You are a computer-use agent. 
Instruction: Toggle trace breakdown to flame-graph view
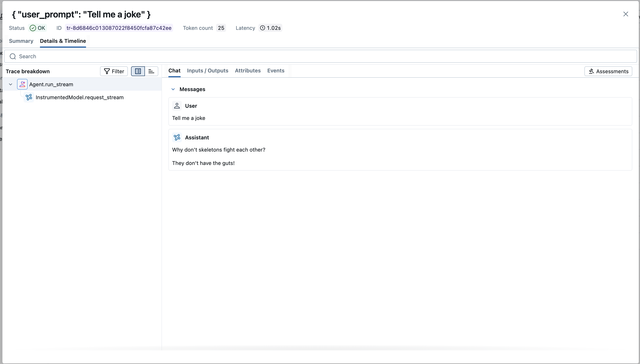(x=151, y=71)
